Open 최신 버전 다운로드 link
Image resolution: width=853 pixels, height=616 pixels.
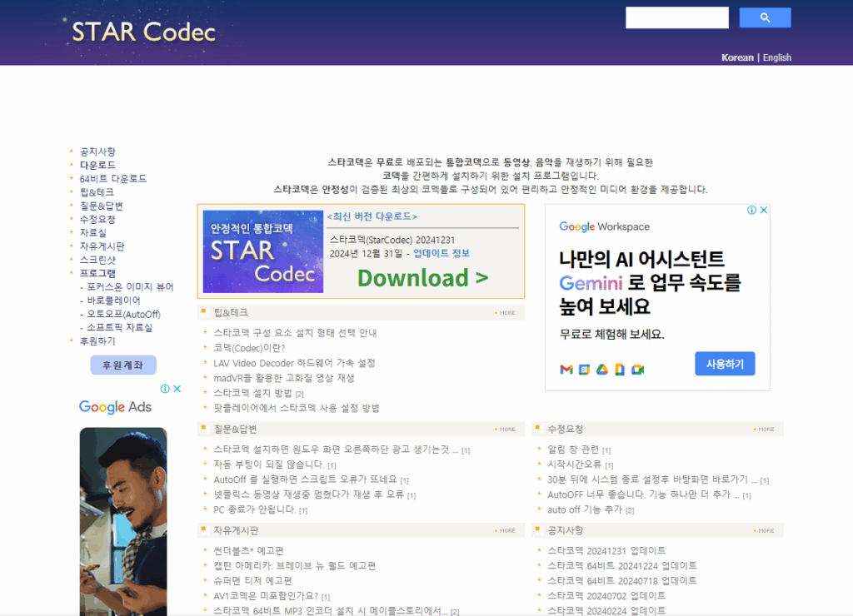coord(372,216)
